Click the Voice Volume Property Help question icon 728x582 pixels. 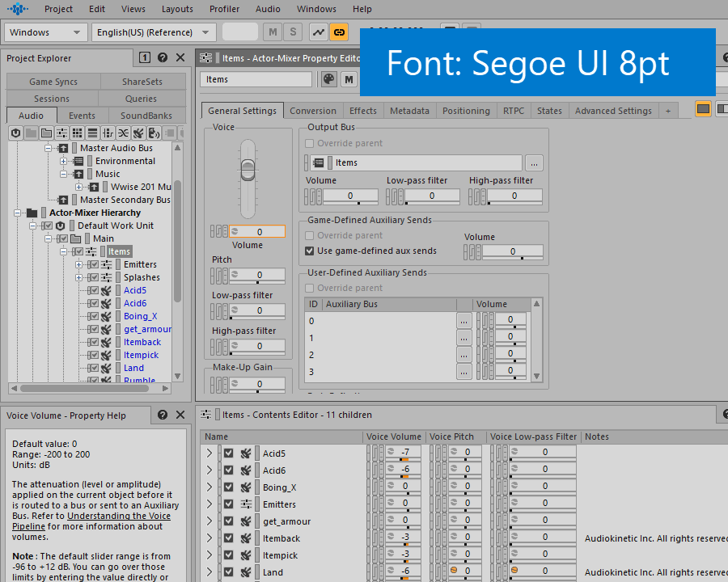click(x=163, y=415)
